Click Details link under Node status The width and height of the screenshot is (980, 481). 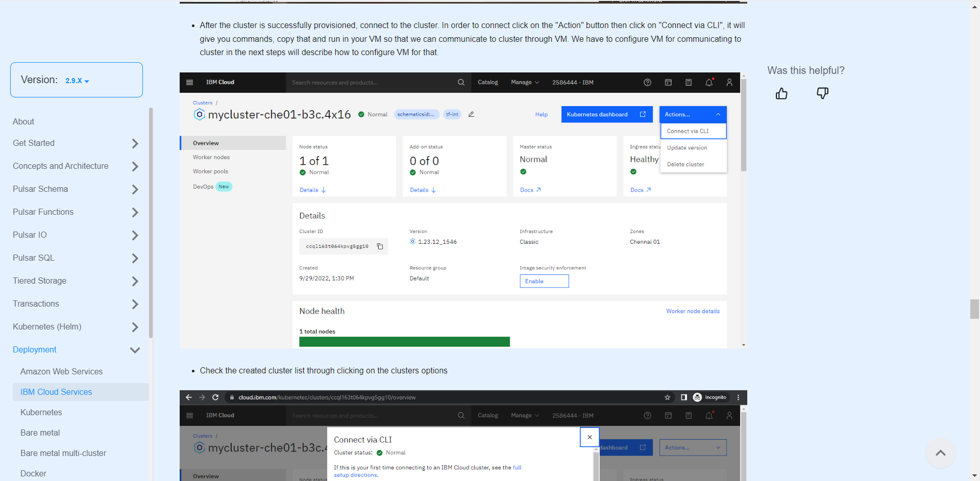coord(312,190)
